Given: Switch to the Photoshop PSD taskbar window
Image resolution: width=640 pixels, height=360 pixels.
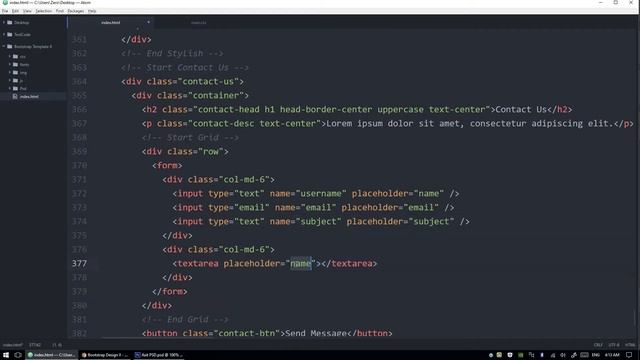Looking at the screenshot, I should [x=159, y=355].
